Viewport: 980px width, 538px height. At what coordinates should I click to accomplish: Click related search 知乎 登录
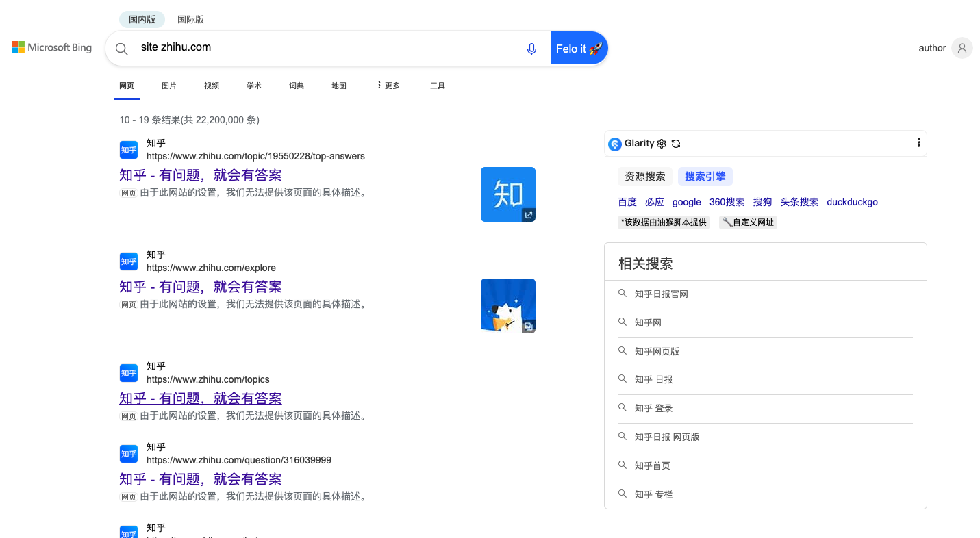coord(654,408)
